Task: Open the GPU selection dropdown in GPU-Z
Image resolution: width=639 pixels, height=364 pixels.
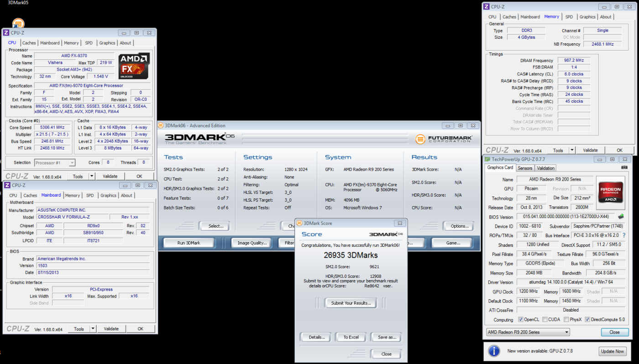Action: click(x=528, y=332)
